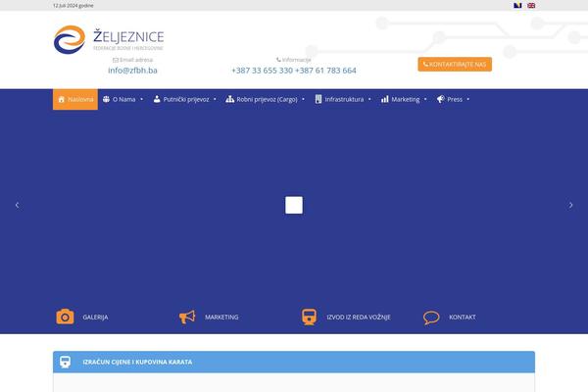Viewport: 588px width, 392px height.
Task: Click the KONTAKTIRAJTE NAS button
Action: [455, 64]
